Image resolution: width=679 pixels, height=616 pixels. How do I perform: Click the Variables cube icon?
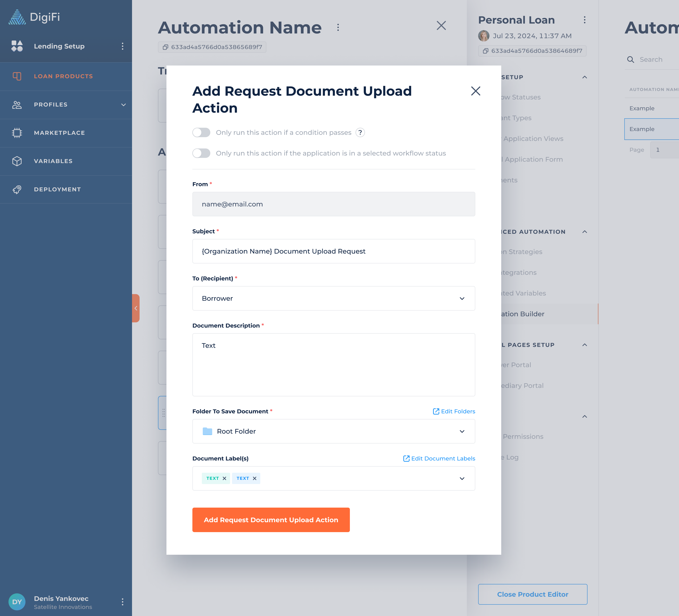pyautogui.click(x=17, y=161)
